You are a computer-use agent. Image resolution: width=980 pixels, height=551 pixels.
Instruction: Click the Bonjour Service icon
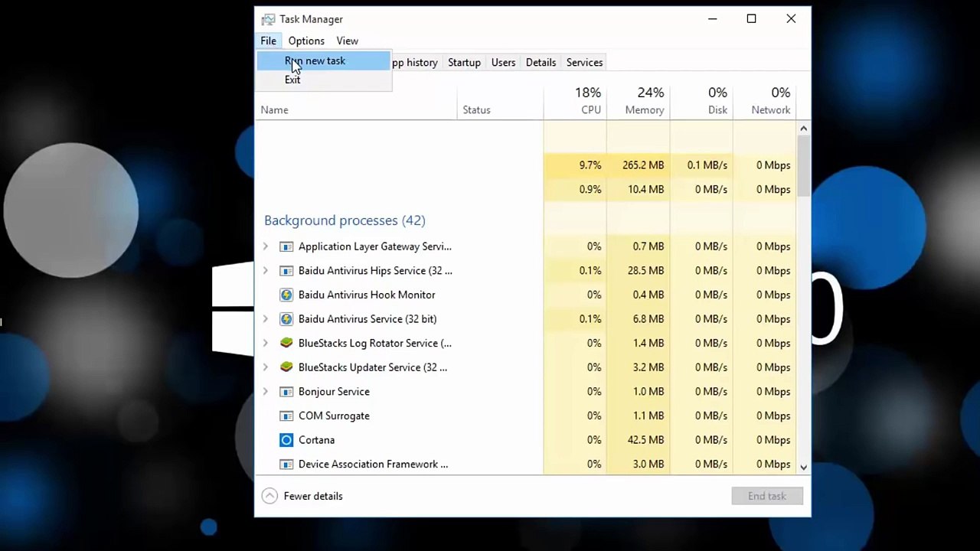(x=286, y=392)
